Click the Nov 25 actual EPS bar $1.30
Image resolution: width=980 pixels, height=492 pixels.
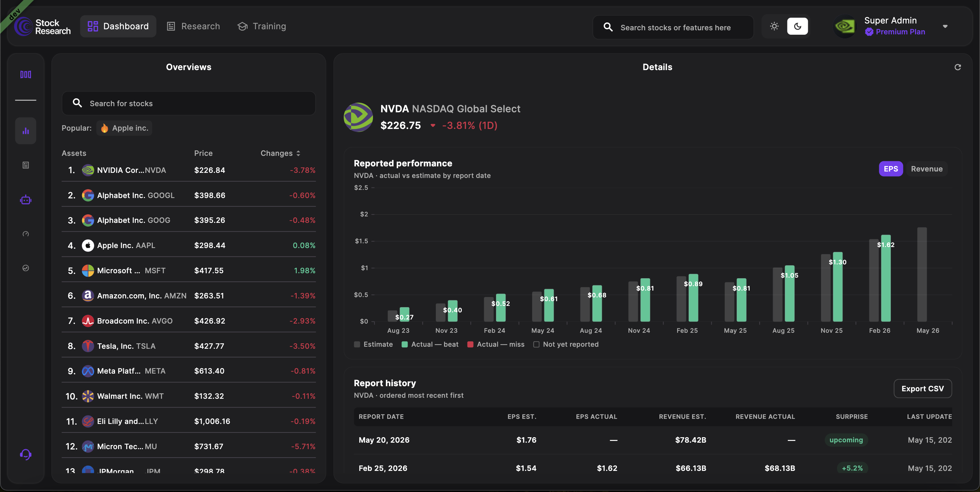click(837, 286)
